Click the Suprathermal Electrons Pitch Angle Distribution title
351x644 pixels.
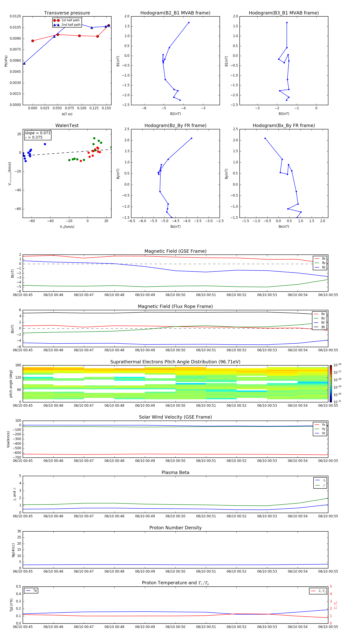[175, 362]
